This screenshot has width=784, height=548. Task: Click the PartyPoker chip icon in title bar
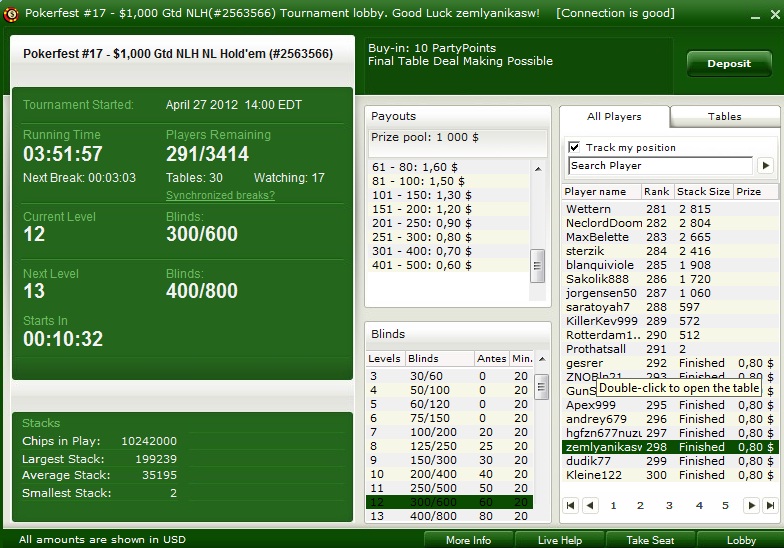[10, 14]
